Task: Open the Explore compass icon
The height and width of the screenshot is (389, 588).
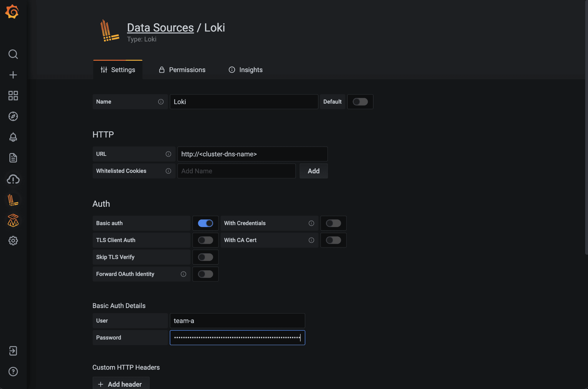Action: click(x=13, y=116)
